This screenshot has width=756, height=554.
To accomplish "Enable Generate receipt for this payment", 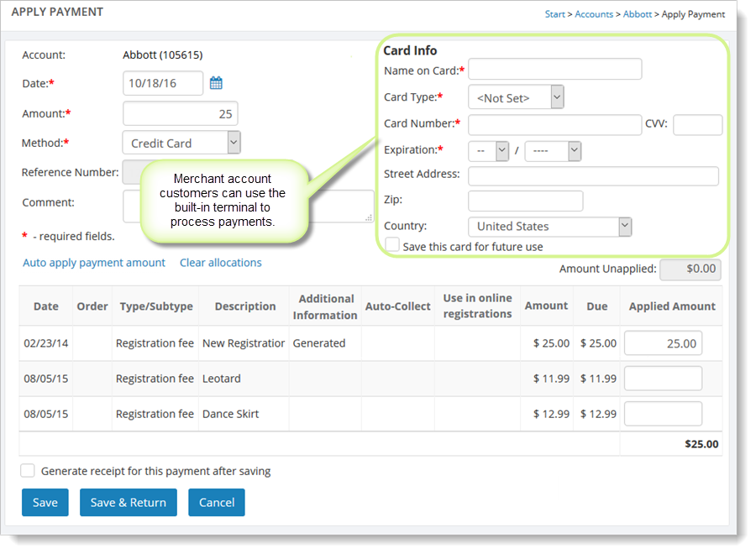I will pos(29,471).
